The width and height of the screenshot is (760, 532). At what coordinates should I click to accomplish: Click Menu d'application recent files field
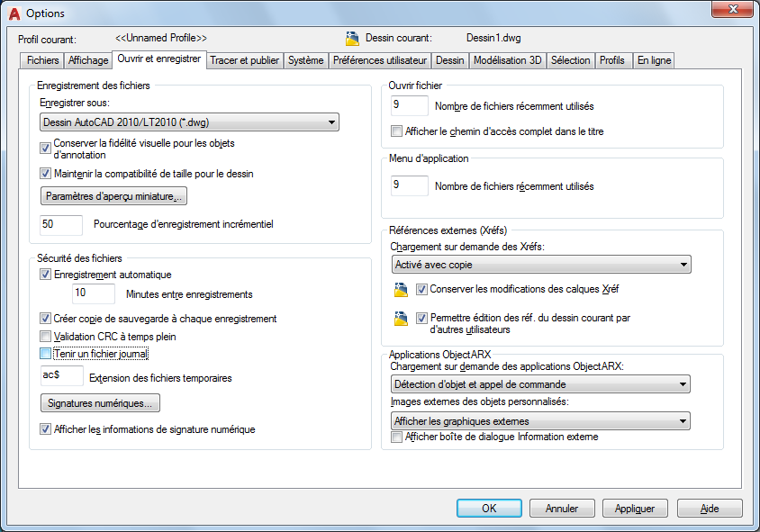coord(410,185)
